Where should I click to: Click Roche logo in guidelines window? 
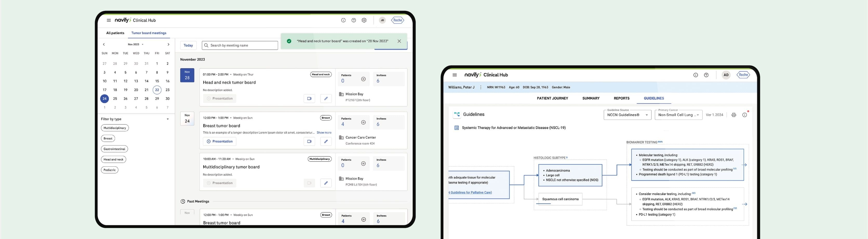coord(743,75)
